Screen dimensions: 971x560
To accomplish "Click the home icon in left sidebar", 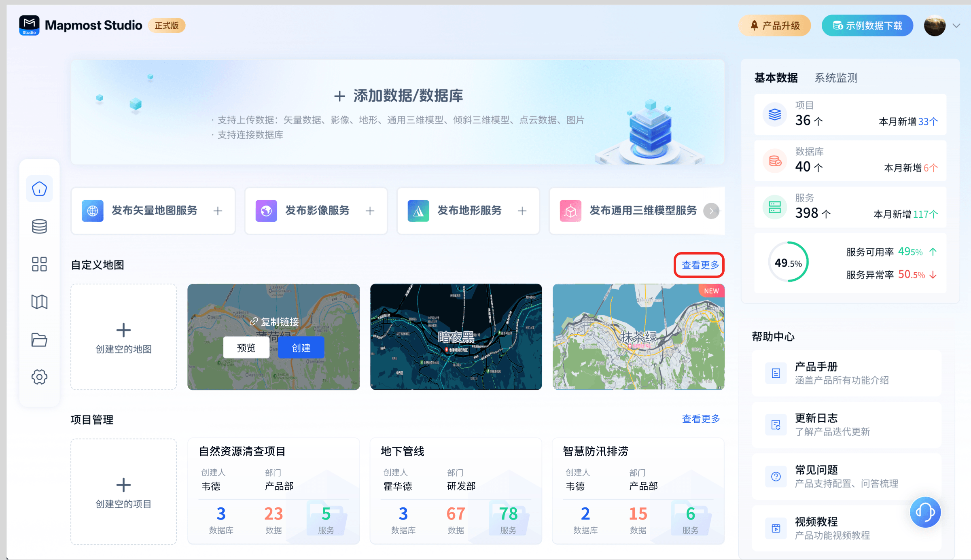I will 39,189.
